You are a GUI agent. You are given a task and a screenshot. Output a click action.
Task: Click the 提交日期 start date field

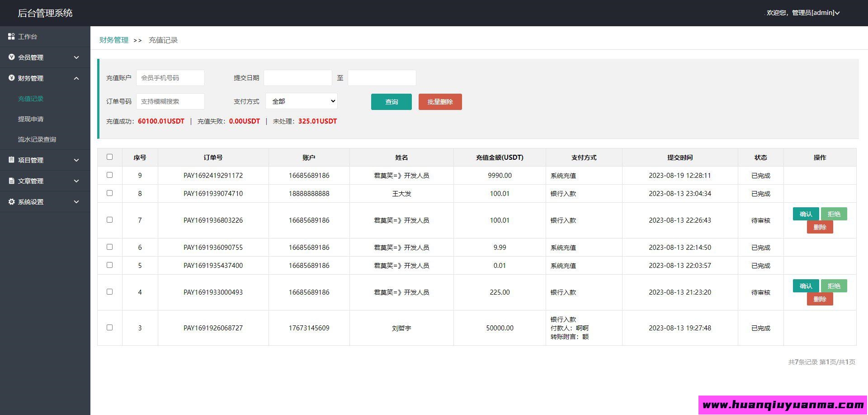298,78
